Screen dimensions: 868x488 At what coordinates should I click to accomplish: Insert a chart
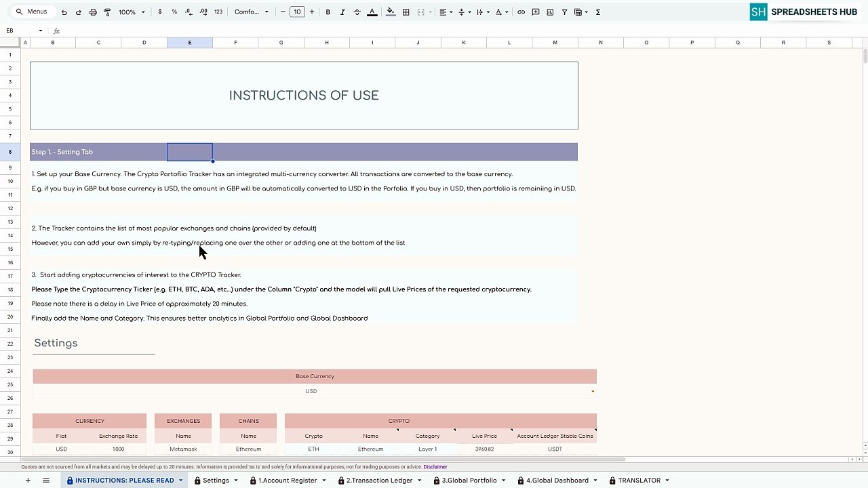click(550, 12)
